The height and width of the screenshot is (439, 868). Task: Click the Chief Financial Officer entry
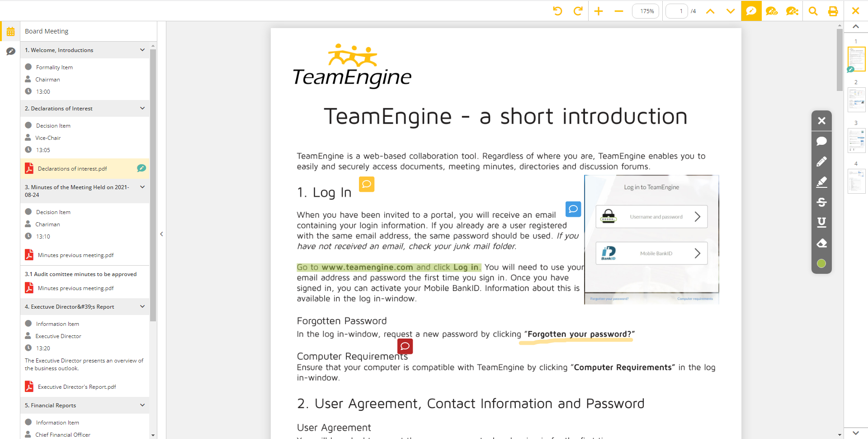(x=63, y=434)
